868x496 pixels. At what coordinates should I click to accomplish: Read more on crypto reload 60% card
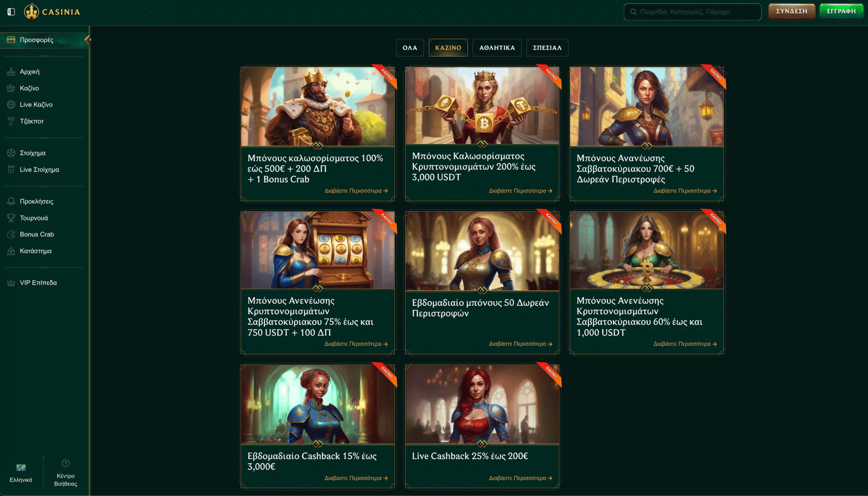(685, 344)
